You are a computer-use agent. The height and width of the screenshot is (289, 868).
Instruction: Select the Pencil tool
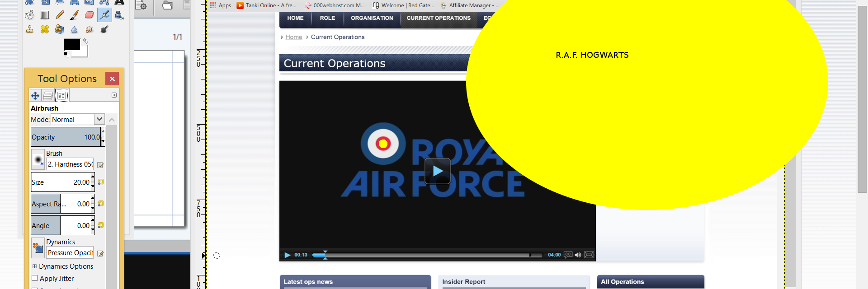[x=60, y=15]
